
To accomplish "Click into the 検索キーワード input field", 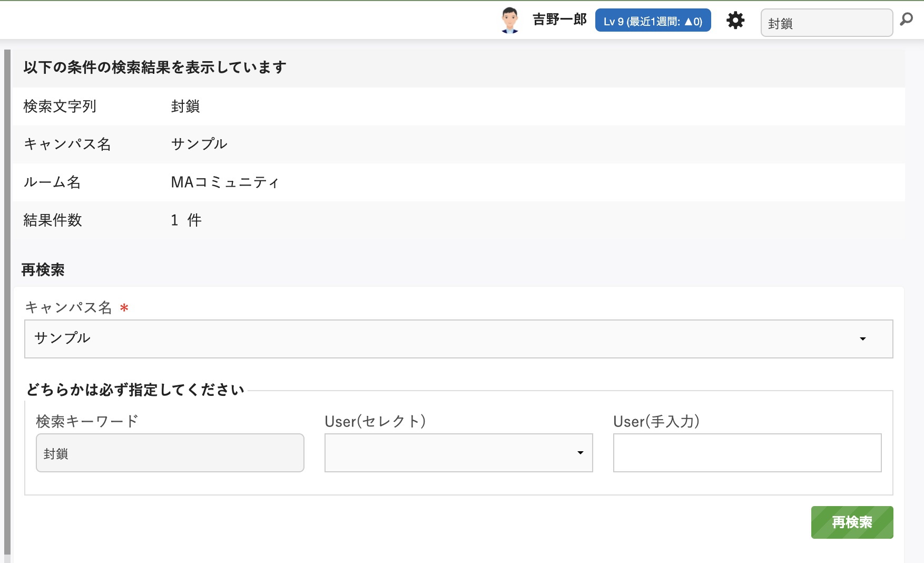I will pyautogui.click(x=170, y=453).
